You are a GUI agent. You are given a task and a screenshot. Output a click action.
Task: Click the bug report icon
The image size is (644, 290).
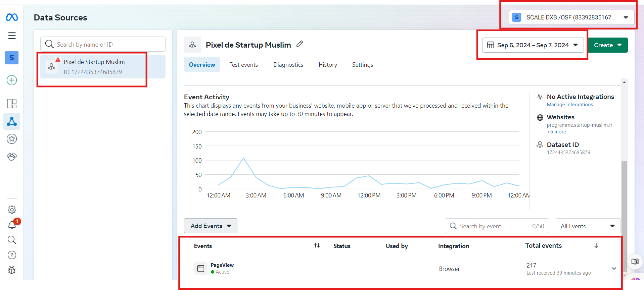tap(12, 270)
